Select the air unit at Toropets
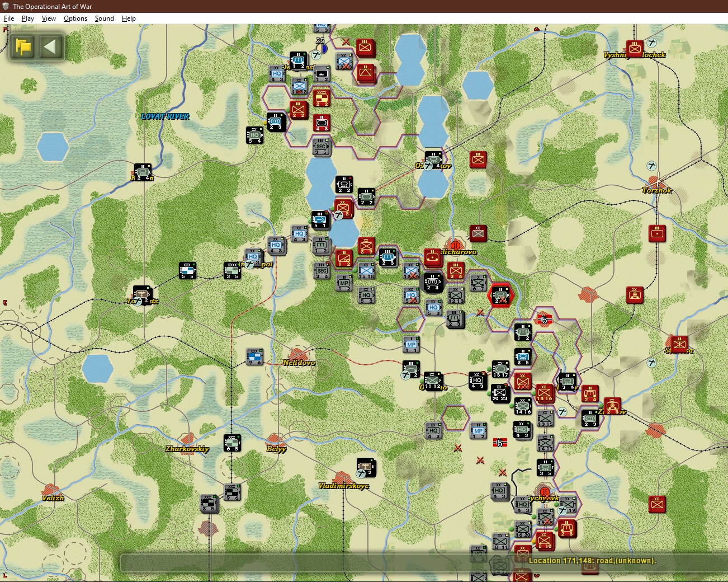 [143, 294]
